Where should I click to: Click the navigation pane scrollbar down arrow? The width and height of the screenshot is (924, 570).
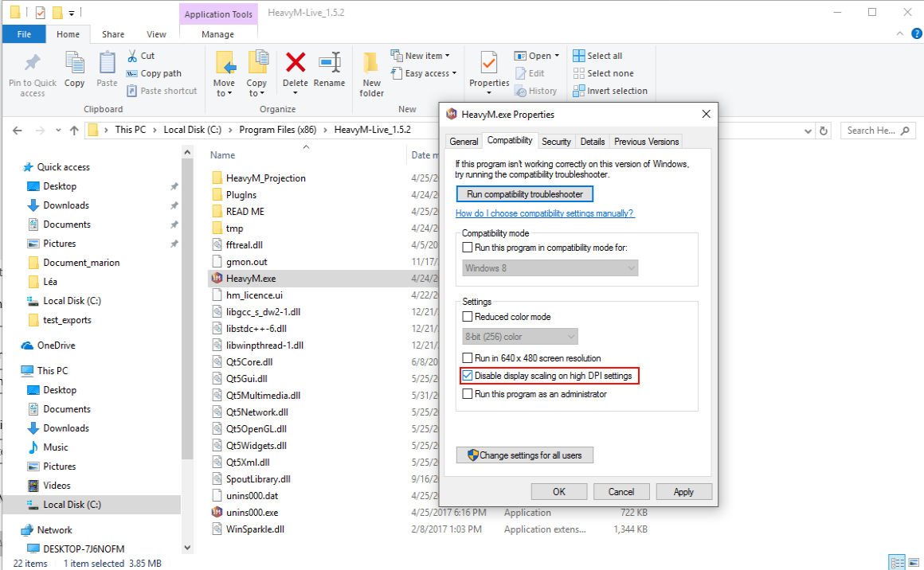point(187,547)
